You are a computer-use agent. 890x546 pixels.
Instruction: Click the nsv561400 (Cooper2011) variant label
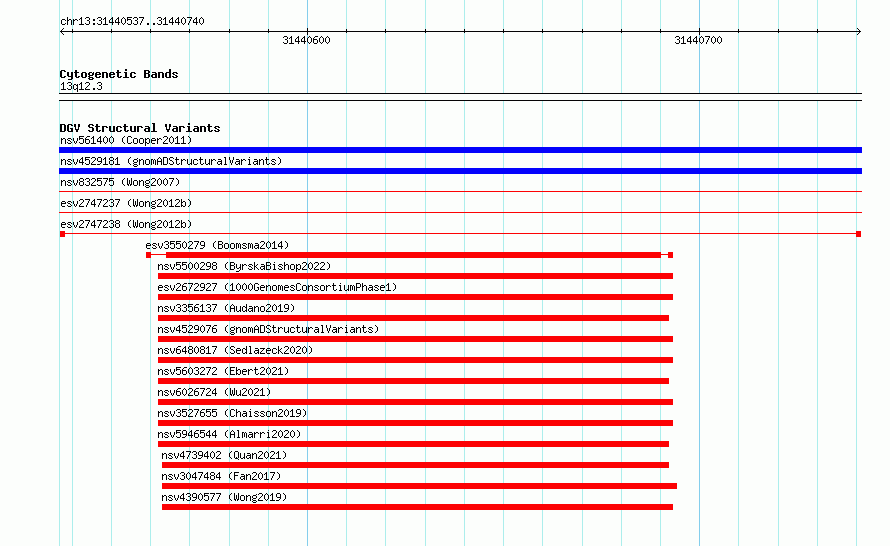tap(126, 140)
